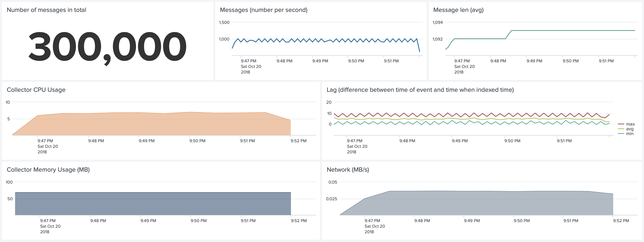Click the Network (MB/s) panel title
This screenshot has width=644, height=242.
click(348, 170)
